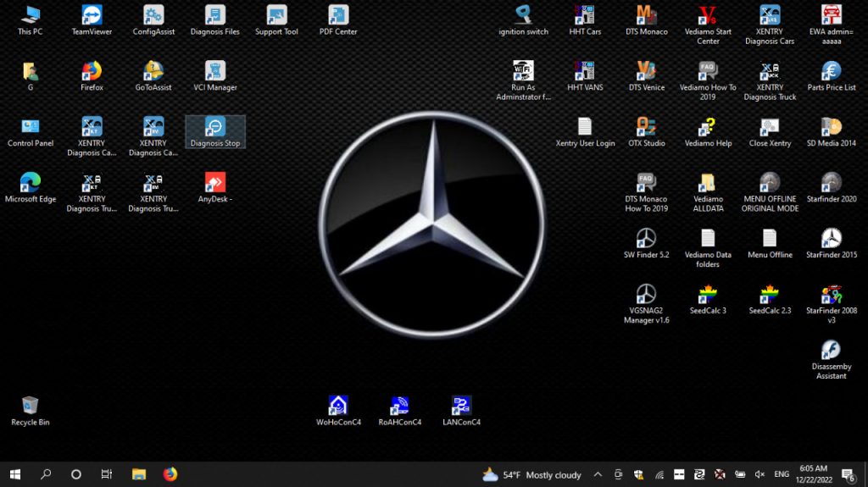
Task: Open PDF Center shortcut
Action: click(338, 20)
